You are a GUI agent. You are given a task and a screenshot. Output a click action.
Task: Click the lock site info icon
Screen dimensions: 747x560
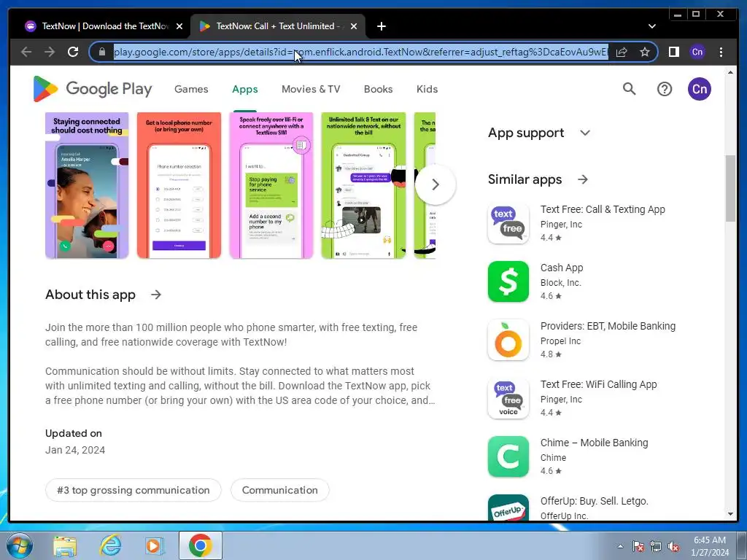pos(101,52)
